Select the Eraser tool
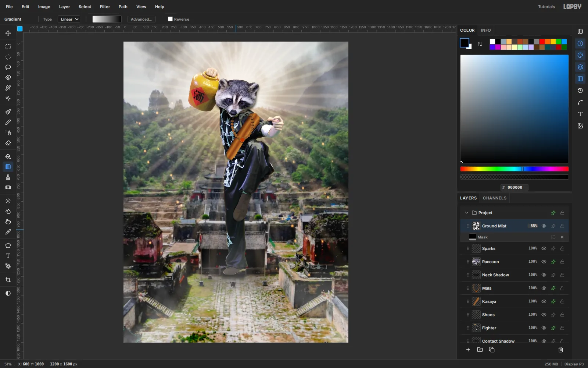Viewport: 588px width, 368px height. click(8, 143)
